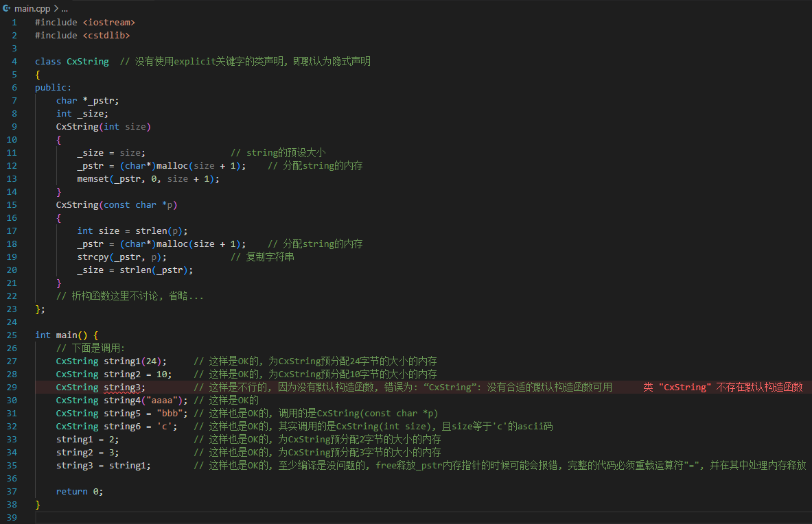Open the main.cpp breadcrumb item
Image resolution: width=812 pixels, height=524 pixels.
coord(32,8)
